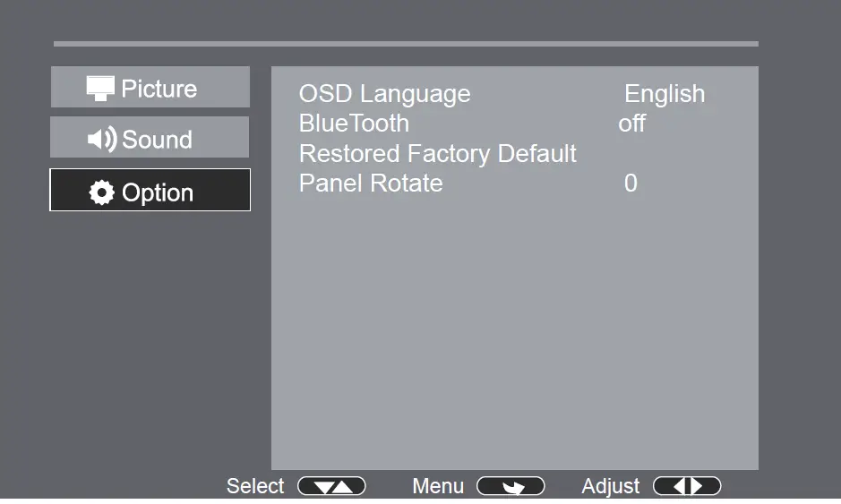Toggle the BlueTooth off value
Viewport: 841px width, 504px height.
click(631, 124)
